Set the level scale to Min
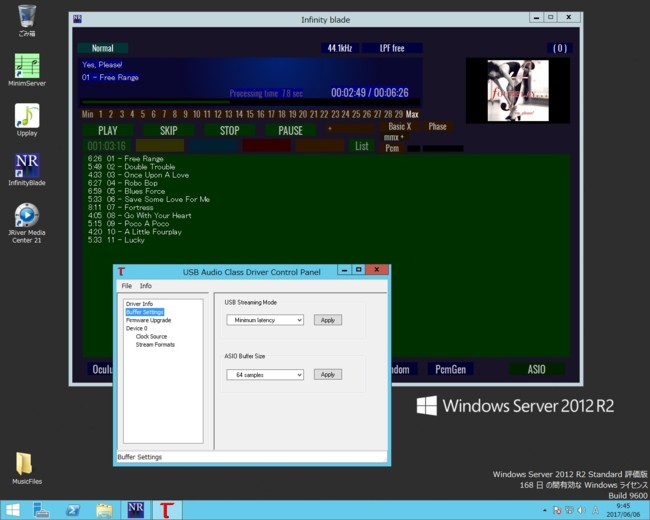 click(x=87, y=114)
